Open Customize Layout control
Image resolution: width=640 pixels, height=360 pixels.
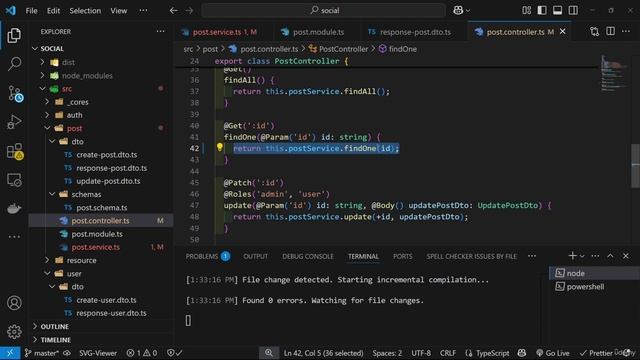[x=527, y=10]
